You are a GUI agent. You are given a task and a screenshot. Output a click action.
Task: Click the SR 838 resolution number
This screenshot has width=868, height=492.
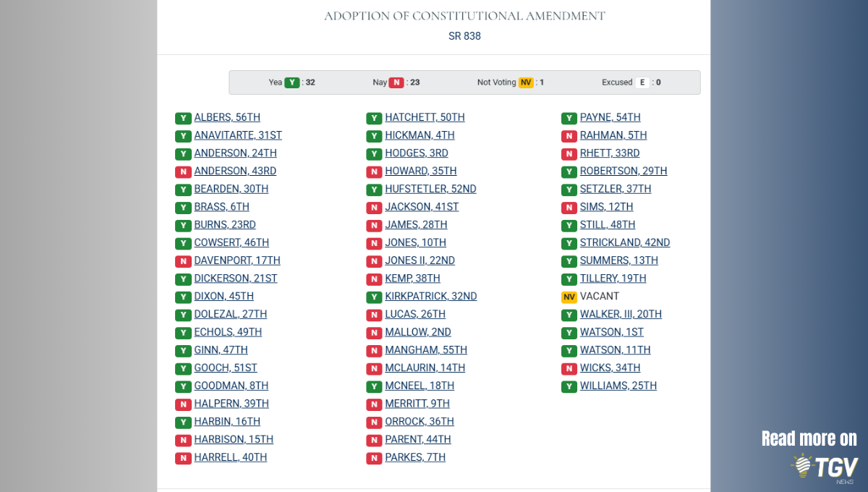pyautogui.click(x=464, y=36)
